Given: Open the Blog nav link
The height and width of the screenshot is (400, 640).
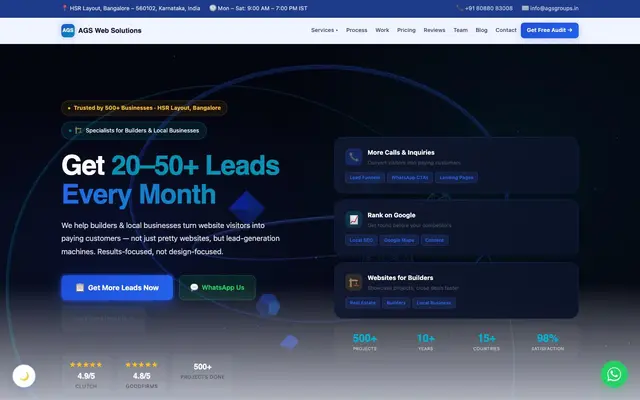Looking at the screenshot, I should tap(481, 30).
